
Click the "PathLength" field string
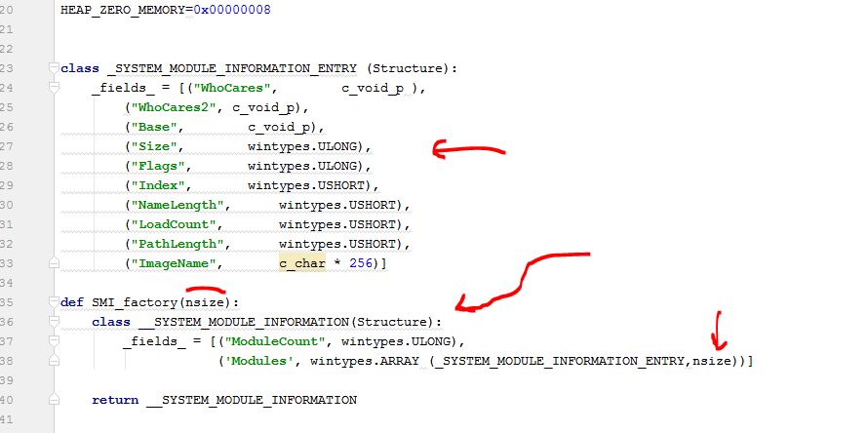(x=175, y=244)
